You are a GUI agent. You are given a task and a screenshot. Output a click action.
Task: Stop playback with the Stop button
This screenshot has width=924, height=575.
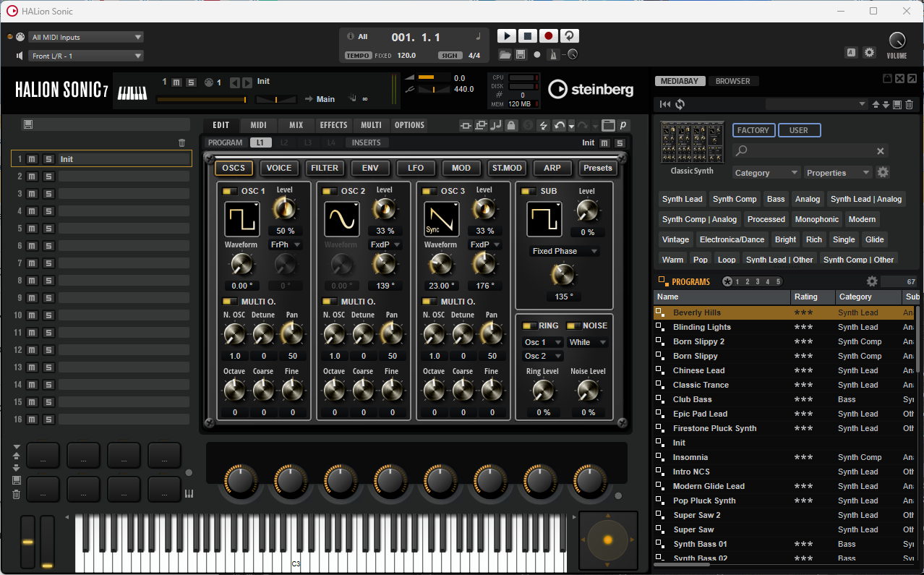(528, 35)
